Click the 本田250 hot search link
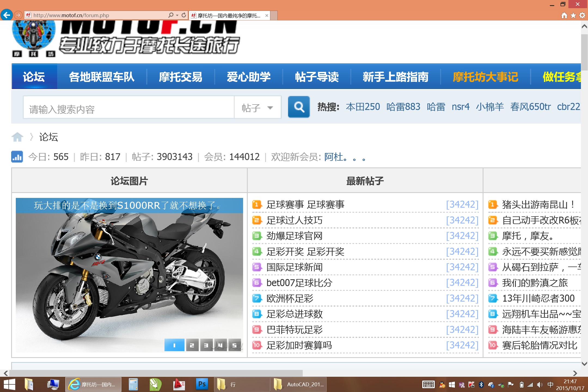The image size is (588, 392). tap(363, 107)
